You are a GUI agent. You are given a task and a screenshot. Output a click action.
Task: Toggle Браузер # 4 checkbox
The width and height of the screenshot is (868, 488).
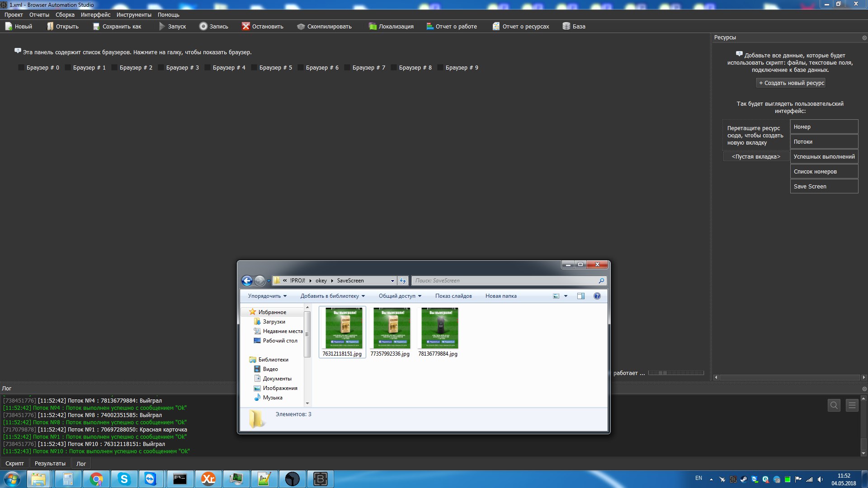tap(207, 67)
